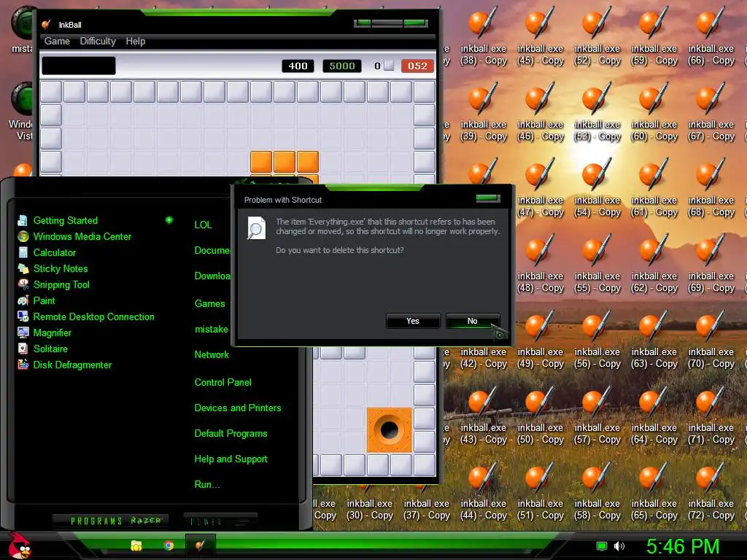Click No in the Problem with Shortcut dialog
The image size is (747, 560).
472,321
